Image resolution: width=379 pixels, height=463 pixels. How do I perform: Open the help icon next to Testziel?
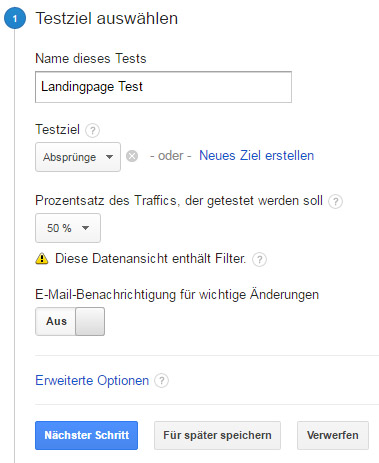coord(92,130)
